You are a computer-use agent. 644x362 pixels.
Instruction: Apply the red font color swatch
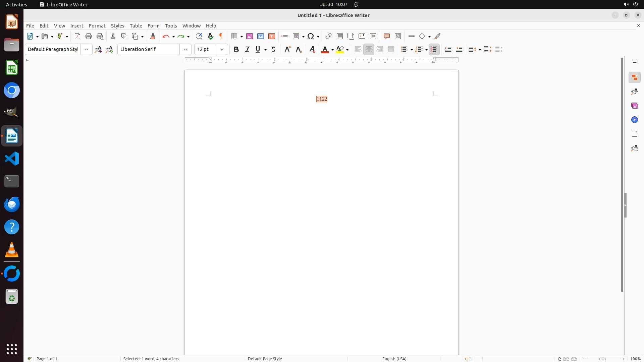coord(325,50)
